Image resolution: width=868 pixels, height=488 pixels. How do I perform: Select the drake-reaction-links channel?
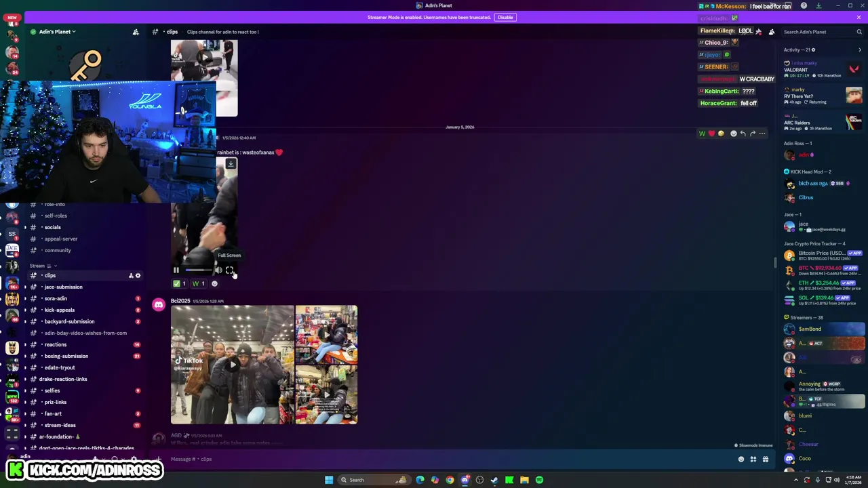pos(63,380)
